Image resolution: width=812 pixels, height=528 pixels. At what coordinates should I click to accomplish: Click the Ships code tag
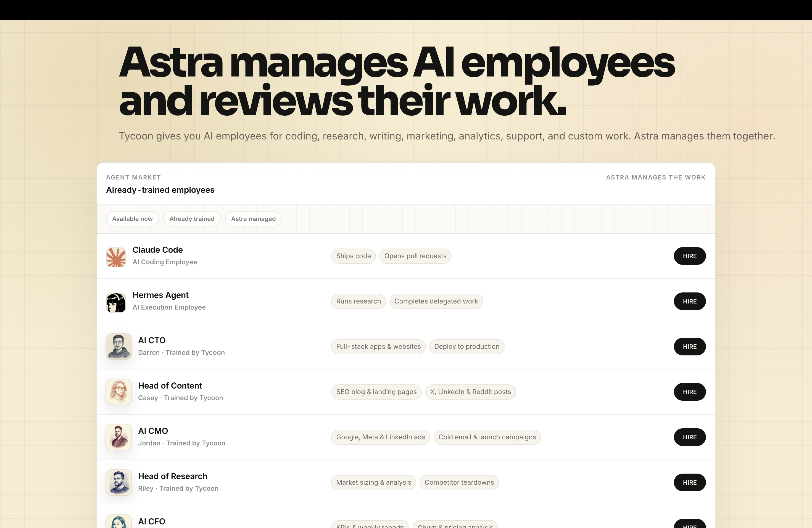click(x=354, y=256)
